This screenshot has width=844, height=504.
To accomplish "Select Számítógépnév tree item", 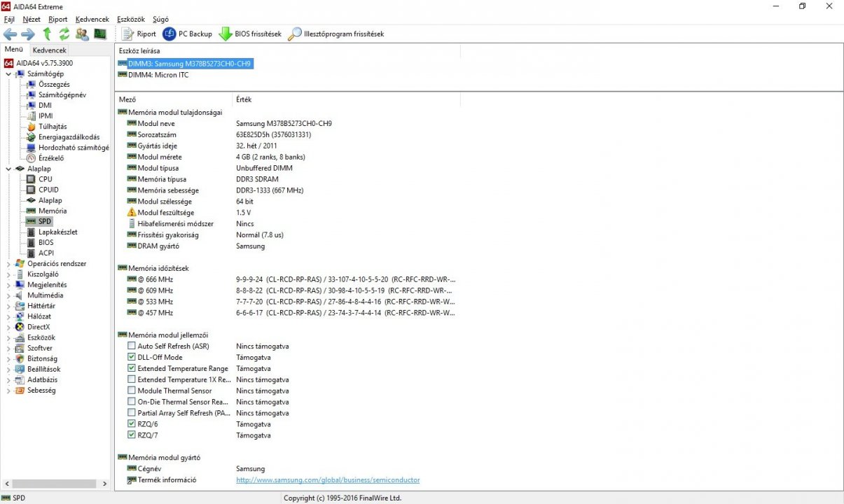I will click(x=62, y=94).
